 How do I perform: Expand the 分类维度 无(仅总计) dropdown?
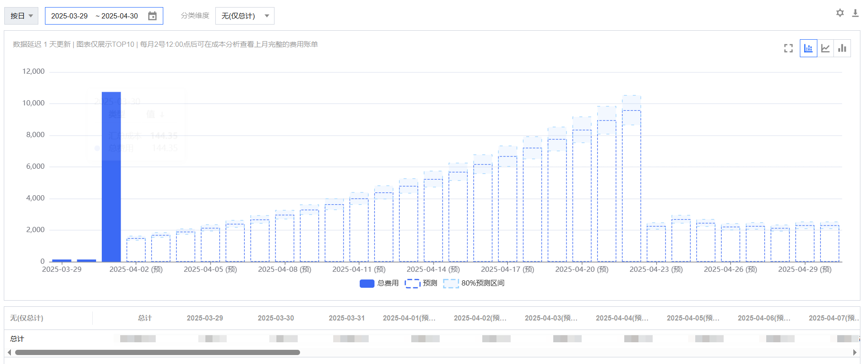coord(245,16)
